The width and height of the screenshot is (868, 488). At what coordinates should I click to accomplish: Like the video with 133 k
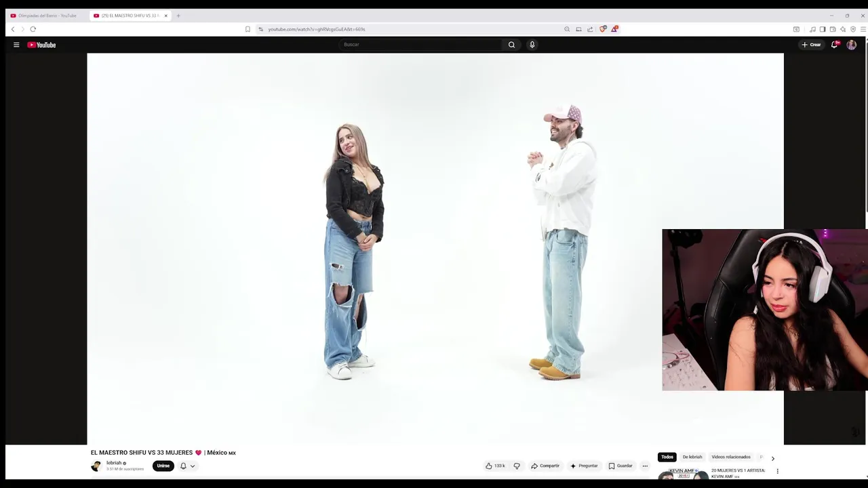495,466
